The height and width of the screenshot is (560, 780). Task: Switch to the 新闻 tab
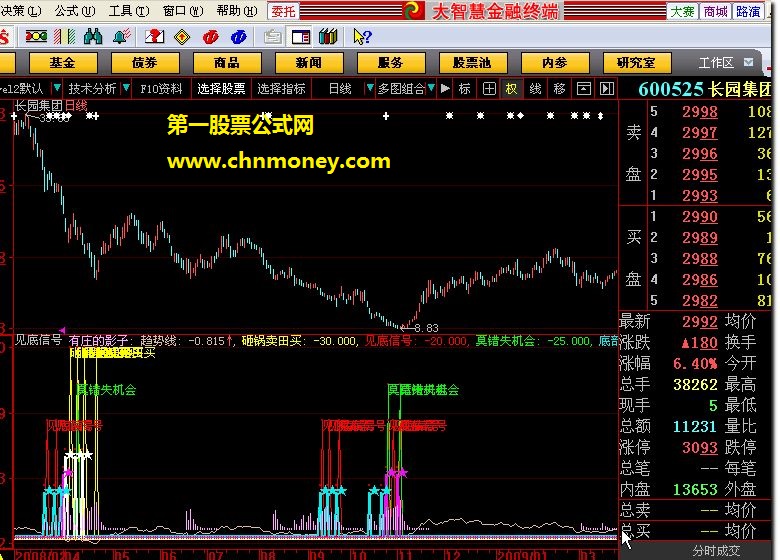pyautogui.click(x=308, y=63)
